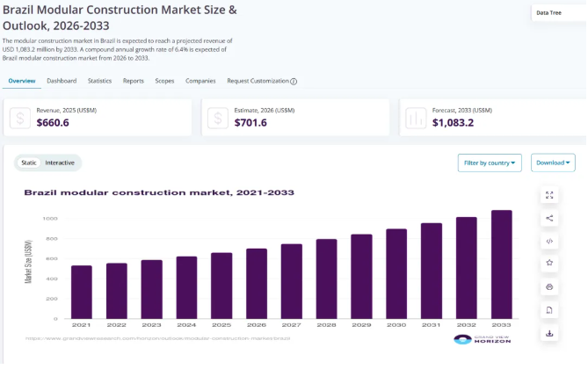
Task: Click the grandviewresearch.com source URL below chart
Action: click(157, 338)
